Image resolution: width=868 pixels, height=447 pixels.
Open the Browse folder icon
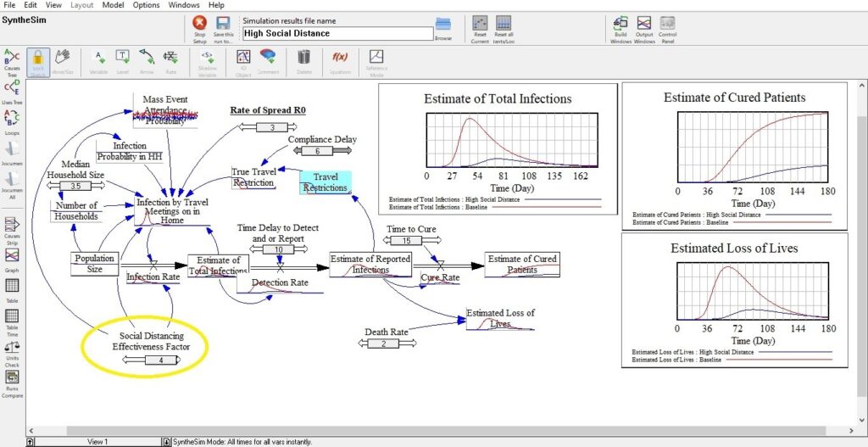442,24
